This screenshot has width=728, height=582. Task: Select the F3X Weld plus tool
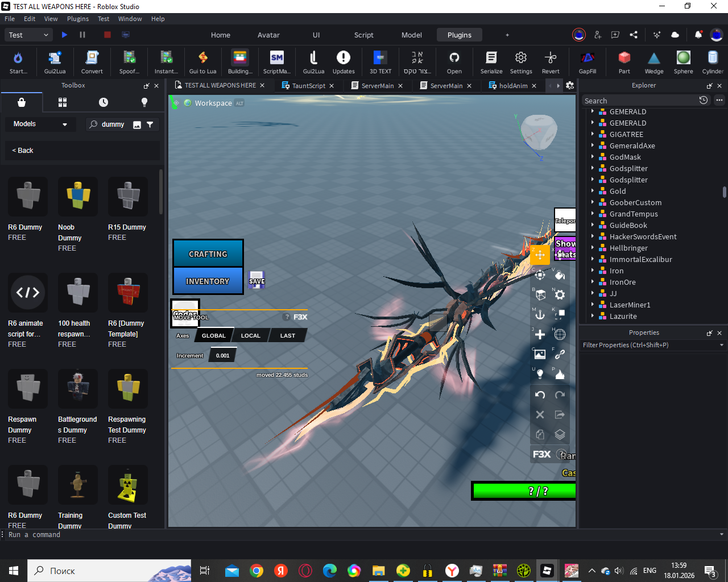pyautogui.click(x=540, y=335)
